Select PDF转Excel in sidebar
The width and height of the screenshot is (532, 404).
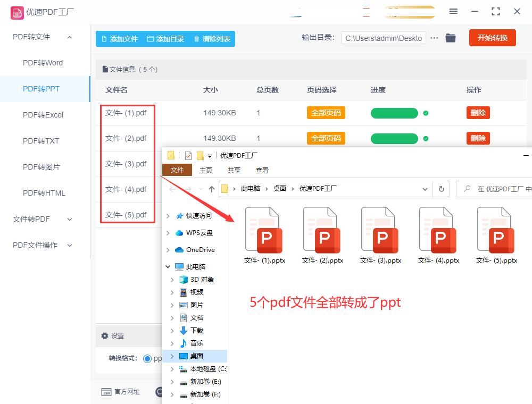(x=43, y=115)
